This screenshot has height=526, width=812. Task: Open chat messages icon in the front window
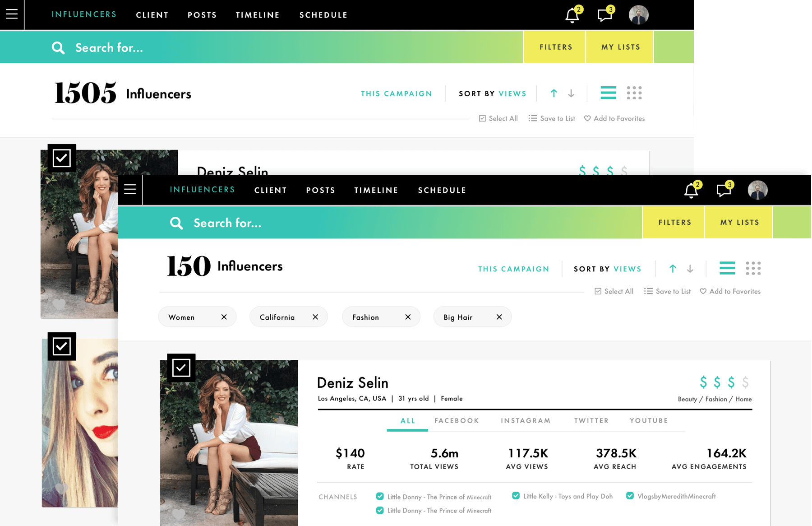tap(724, 191)
